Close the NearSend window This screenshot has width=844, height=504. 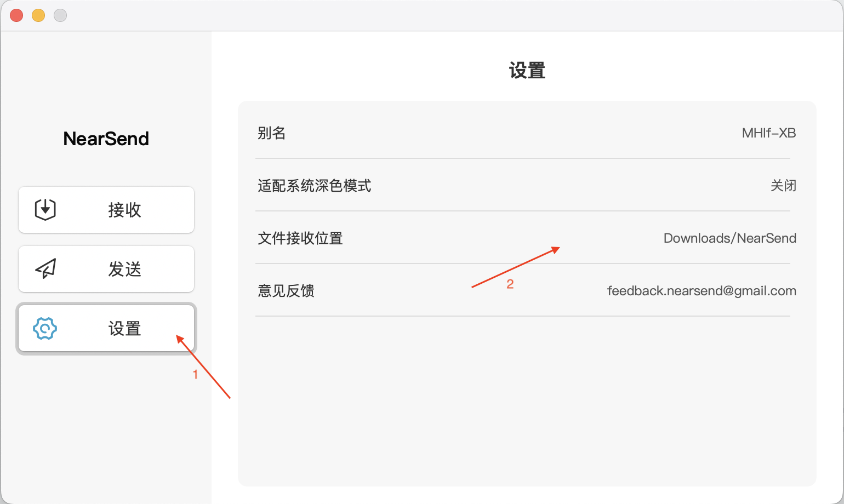click(16, 15)
